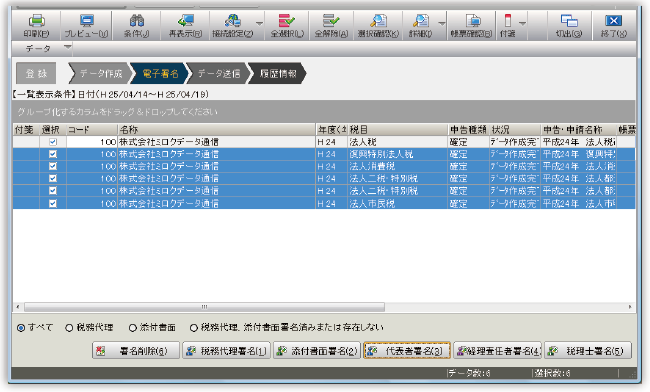650x392 pixels.
Task: Click 選択確認(K) magnifier icon
Action: point(378,21)
